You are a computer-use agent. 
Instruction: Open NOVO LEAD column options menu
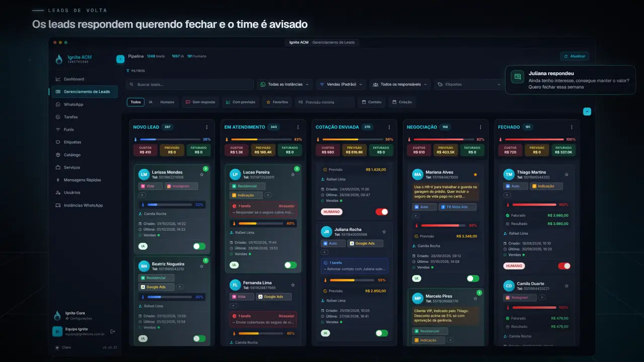tap(206, 127)
